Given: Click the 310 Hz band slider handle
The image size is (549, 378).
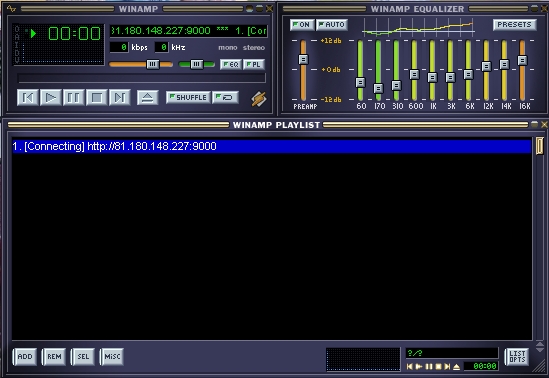Looking at the screenshot, I should click(396, 85).
